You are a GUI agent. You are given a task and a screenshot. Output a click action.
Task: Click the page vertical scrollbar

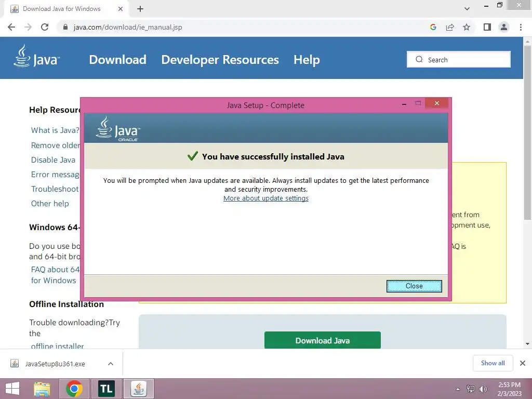[x=527, y=132]
